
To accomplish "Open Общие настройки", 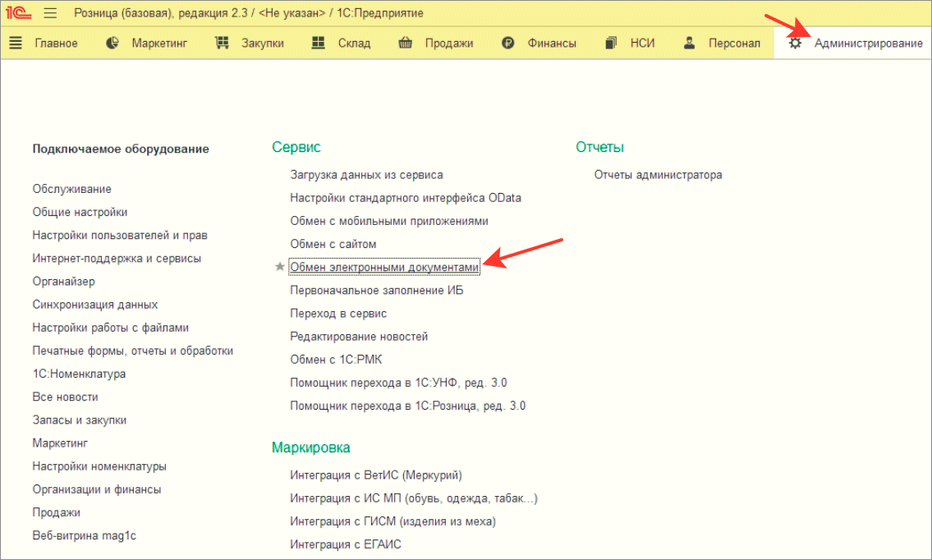I will click(x=80, y=212).
